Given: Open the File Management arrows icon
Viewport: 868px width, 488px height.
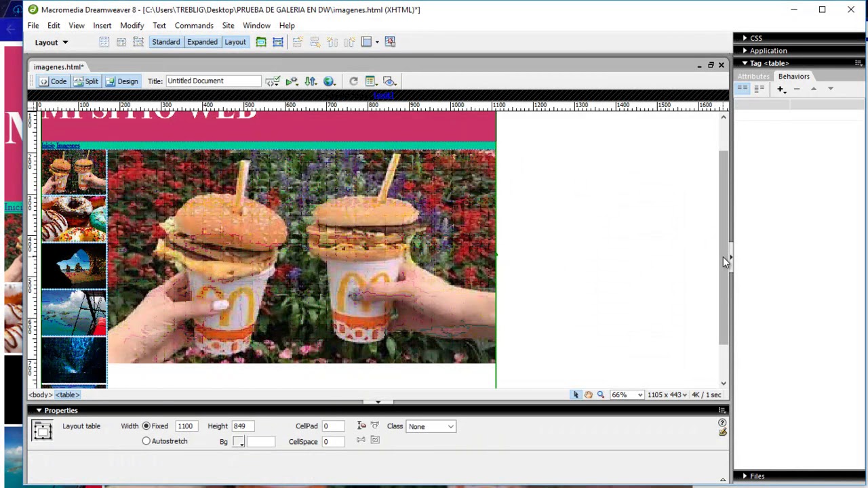Looking at the screenshot, I should point(311,81).
